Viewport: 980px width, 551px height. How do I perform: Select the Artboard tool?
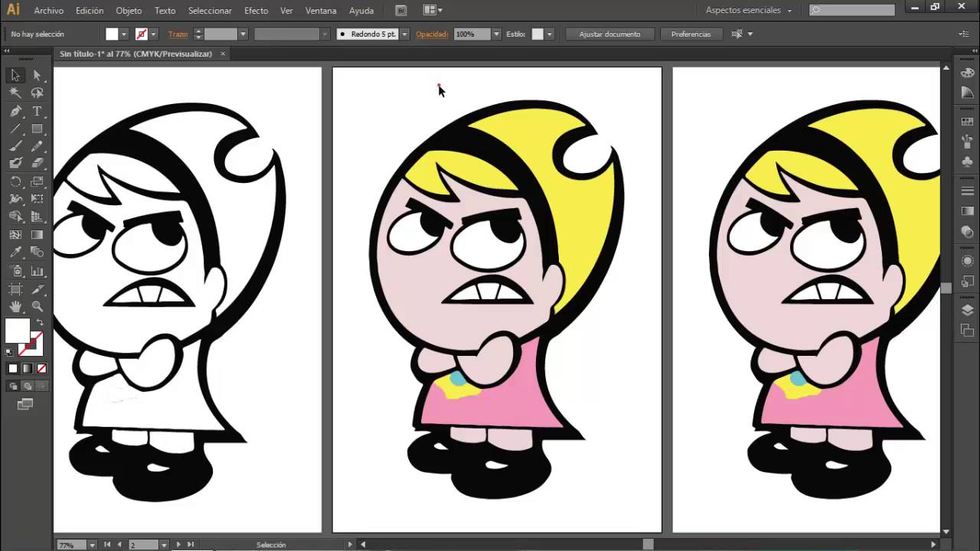tap(15, 289)
